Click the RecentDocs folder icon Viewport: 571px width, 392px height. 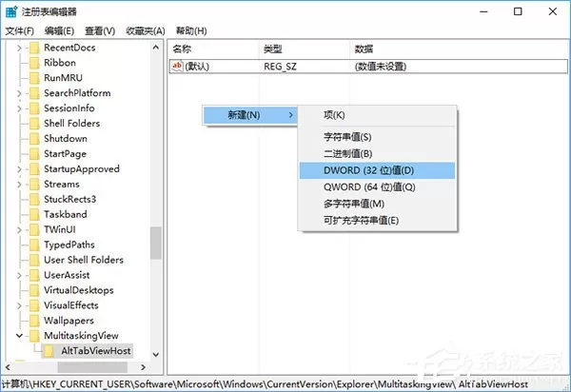(x=34, y=48)
